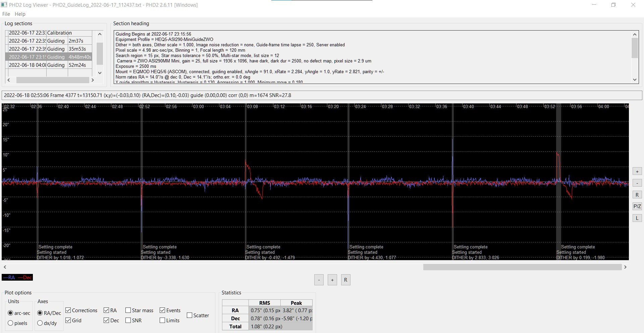
Task: Click the 03:40 time label on the graph
Action: (x=469, y=106)
